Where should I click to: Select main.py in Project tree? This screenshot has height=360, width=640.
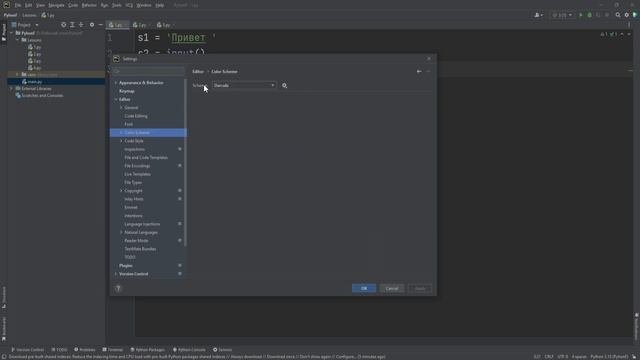pos(35,82)
